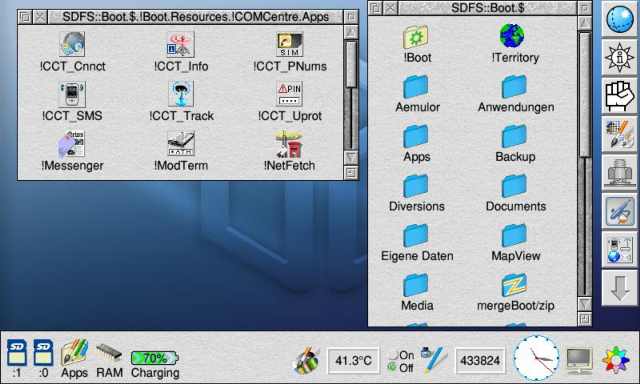Click the ink pen icon on icon bar
This screenshot has width=640, height=384.
pos(433,359)
